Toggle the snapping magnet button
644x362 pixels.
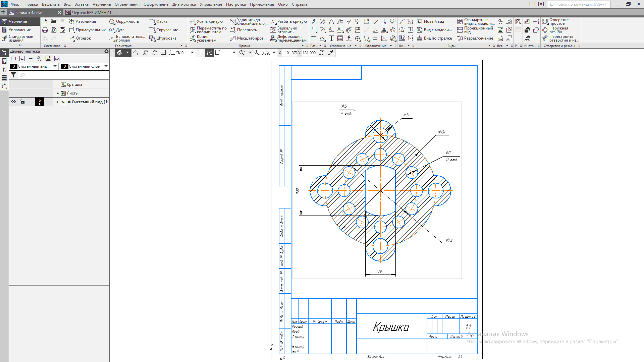(x=119, y=53)
